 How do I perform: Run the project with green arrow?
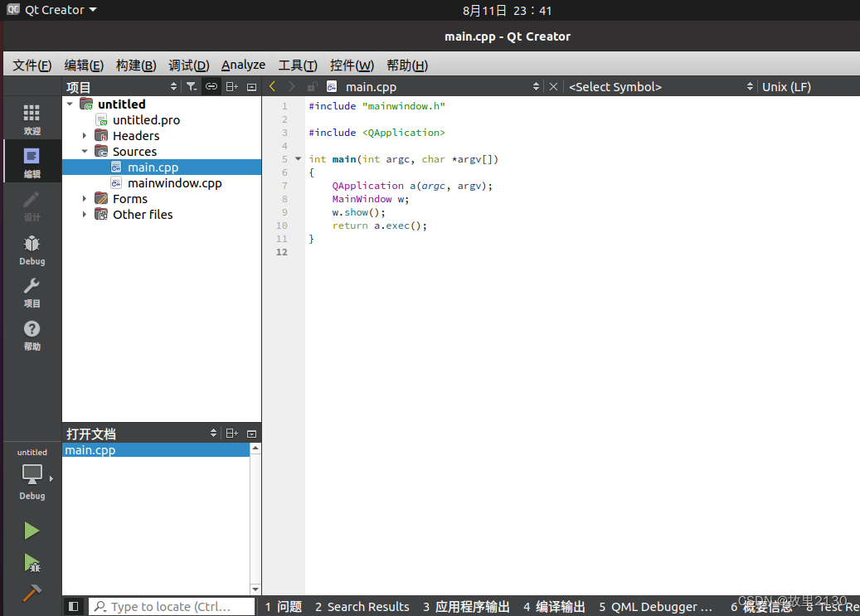click(32, 531)
